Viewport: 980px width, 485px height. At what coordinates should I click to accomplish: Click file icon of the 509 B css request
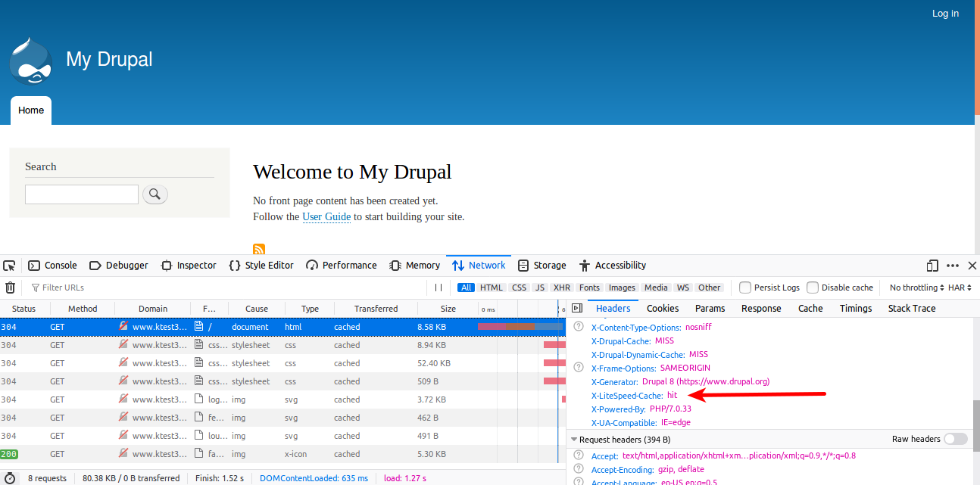pos(199,381)
